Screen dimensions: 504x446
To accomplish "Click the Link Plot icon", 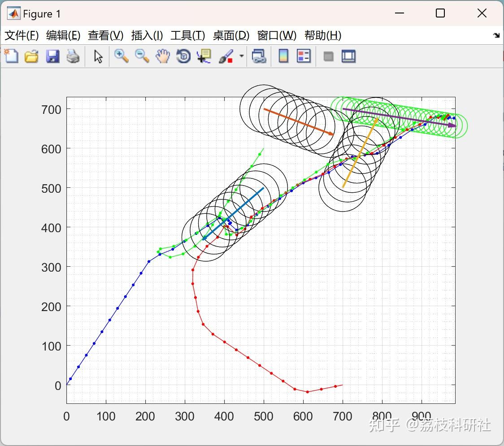I will tap(259, 56).
